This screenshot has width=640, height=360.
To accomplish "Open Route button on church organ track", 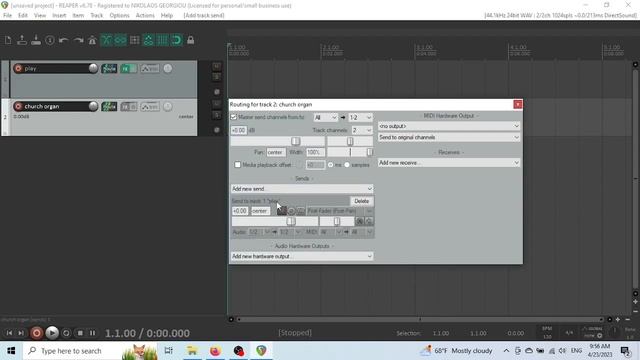I will click(109, 107).
